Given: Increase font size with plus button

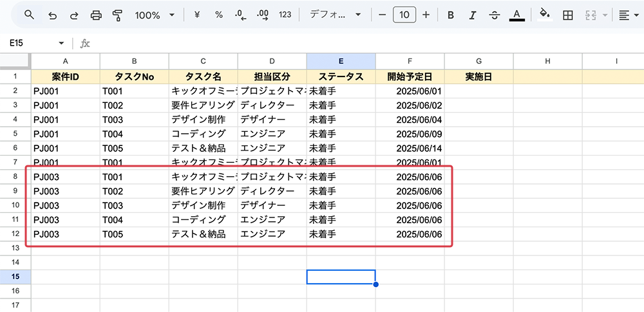Looking at the screenshot, I should pos(426,15).
